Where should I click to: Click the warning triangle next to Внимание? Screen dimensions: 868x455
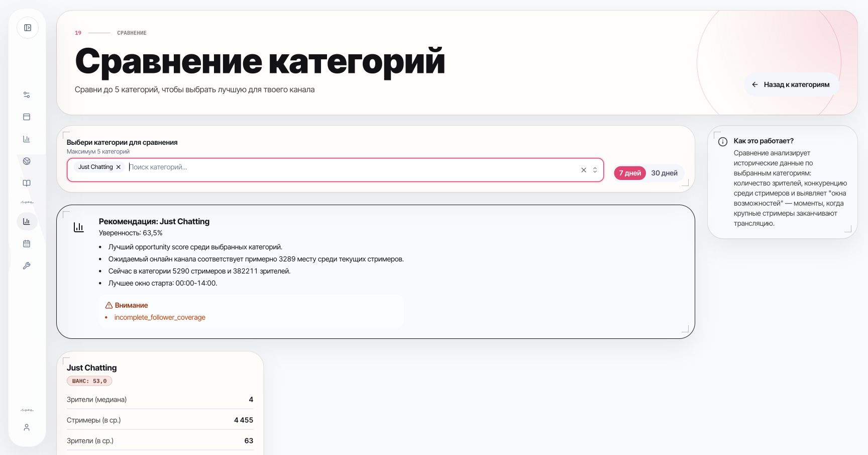tap(108, 305)
